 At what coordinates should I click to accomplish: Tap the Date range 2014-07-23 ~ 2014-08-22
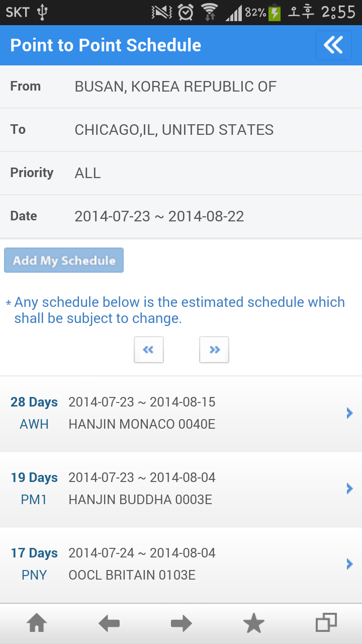tap(159, 216)
